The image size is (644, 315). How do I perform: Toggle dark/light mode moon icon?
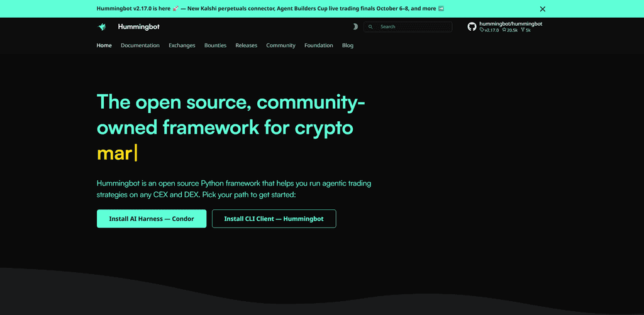pyautogui.click(x=355, y=26)
